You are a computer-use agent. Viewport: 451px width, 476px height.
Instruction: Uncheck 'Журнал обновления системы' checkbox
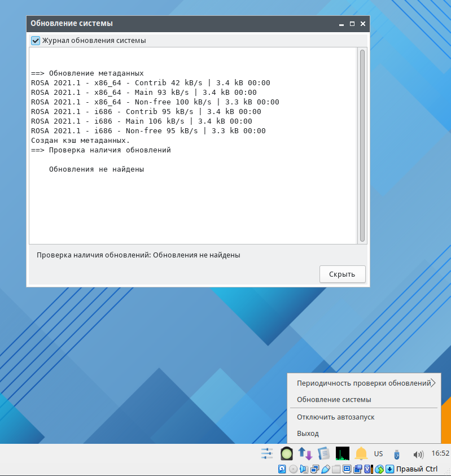36,41
